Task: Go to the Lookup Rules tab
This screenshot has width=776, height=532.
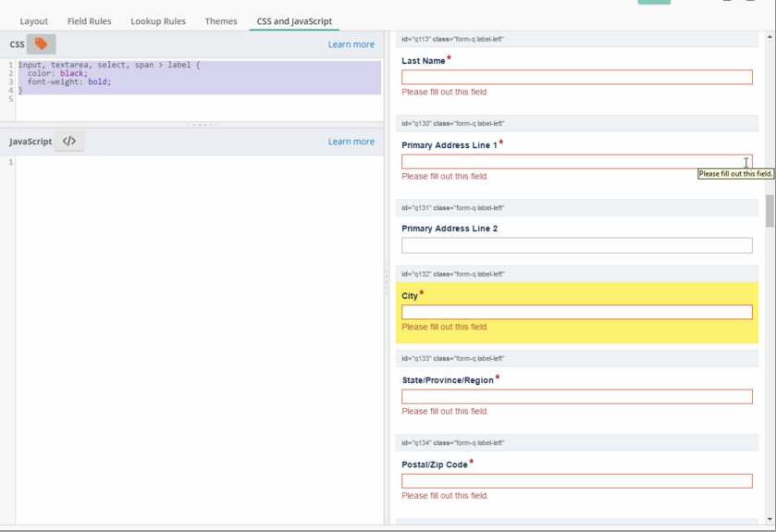Action: pos(158,21)
